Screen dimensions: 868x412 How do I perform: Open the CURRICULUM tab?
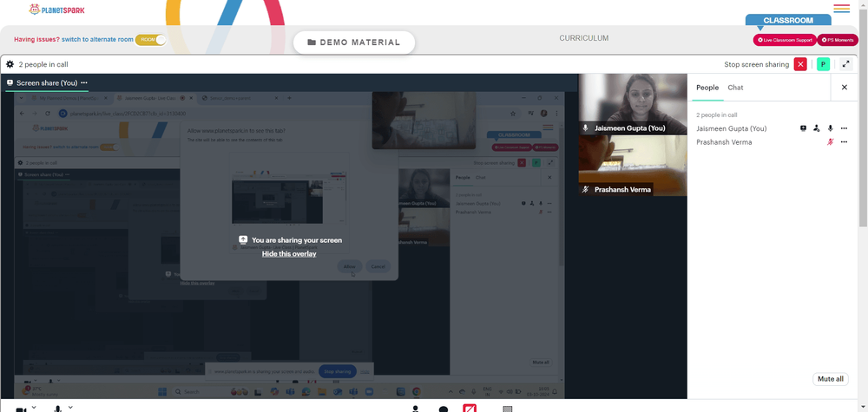tap(583, 38)
